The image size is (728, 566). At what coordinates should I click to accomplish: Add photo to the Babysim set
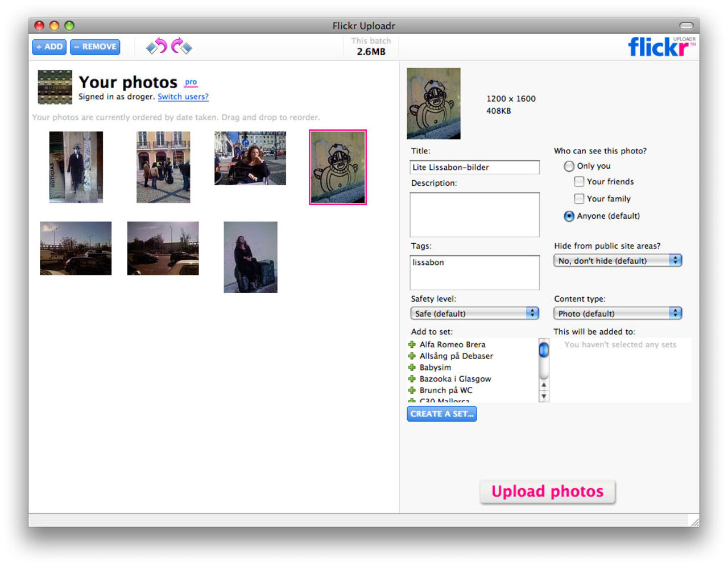tap(412, 367)
